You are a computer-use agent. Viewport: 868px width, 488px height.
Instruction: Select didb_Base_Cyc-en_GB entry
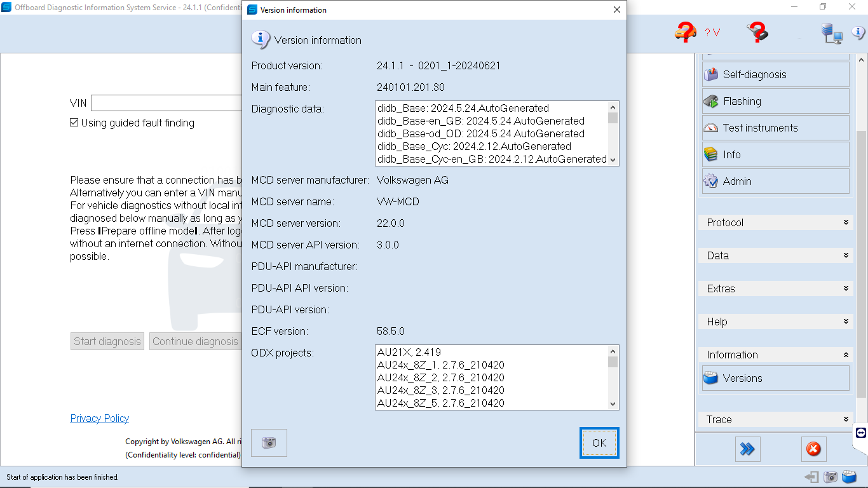[492, 159]
